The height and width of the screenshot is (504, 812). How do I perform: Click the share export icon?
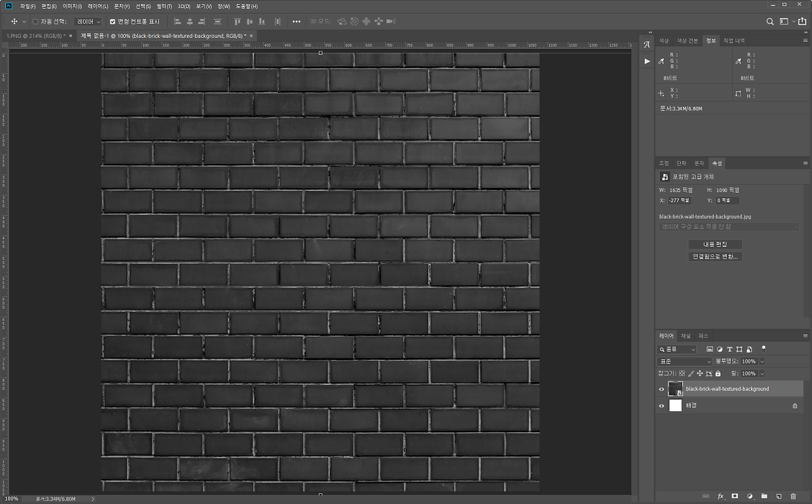coord(802,22)
